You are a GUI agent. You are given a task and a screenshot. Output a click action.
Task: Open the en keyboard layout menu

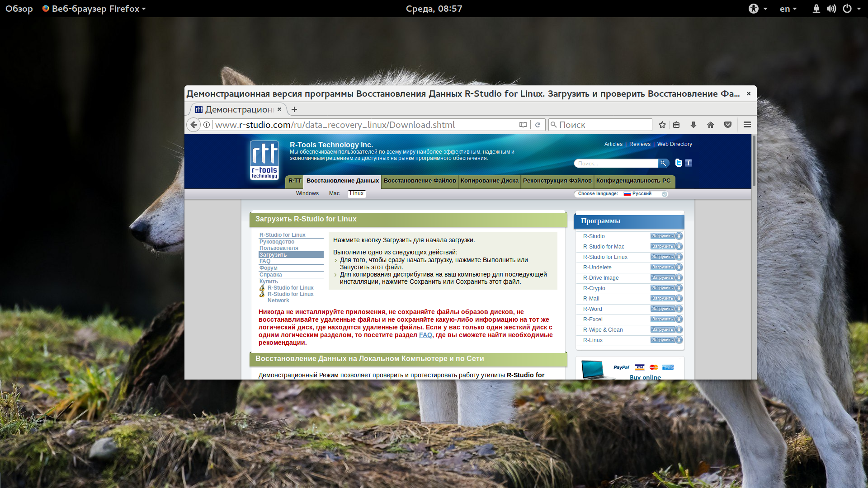[788, 9]
